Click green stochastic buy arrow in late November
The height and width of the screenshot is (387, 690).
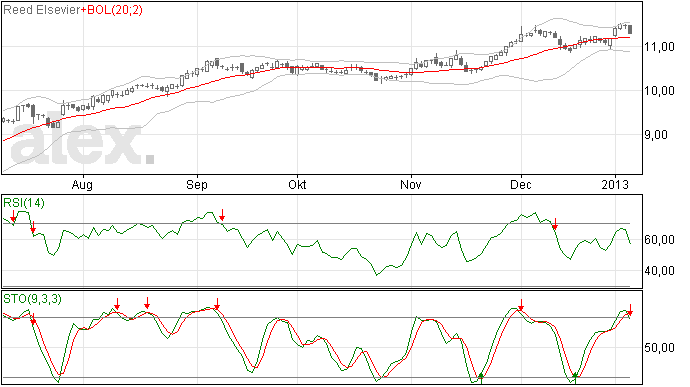pyautogui.click(x=481, y=377)
